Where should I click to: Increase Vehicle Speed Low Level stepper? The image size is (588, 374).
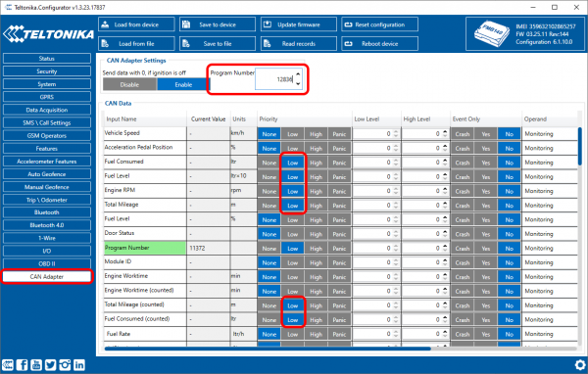396,131
